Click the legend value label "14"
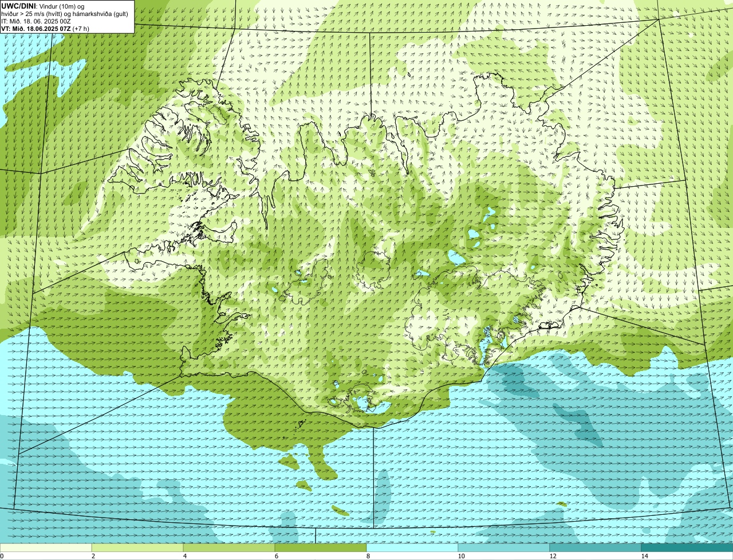Screen dimensions: 733x560 click(644, 556)
